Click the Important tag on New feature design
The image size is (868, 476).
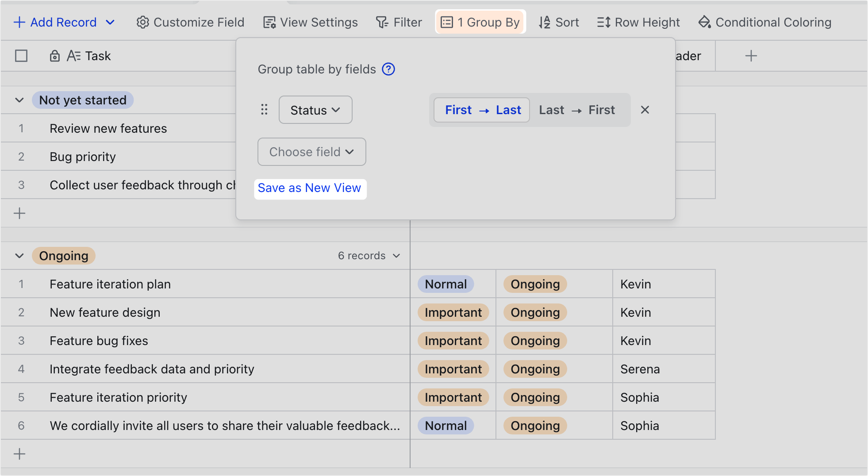[453, 312]
